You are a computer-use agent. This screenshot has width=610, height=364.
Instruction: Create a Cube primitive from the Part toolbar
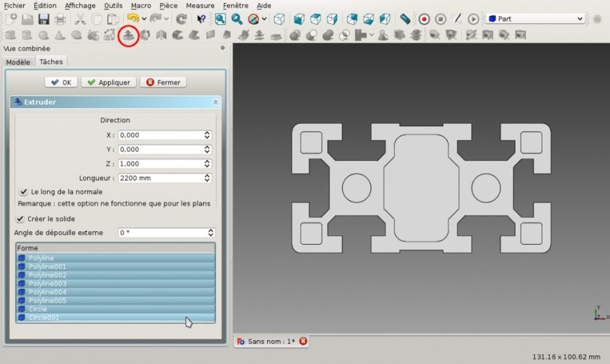[x=10, y=36]
